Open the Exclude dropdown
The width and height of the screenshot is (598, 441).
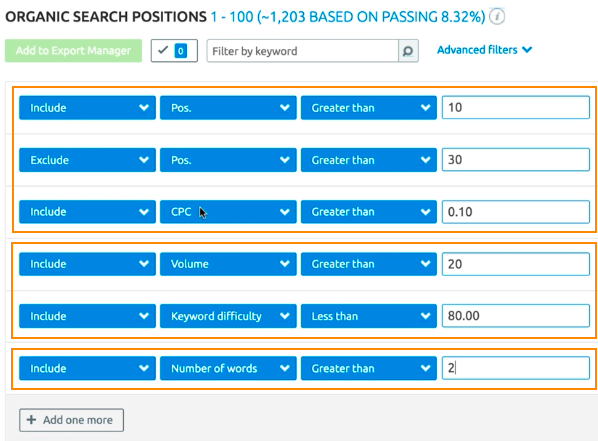(87, 160)
